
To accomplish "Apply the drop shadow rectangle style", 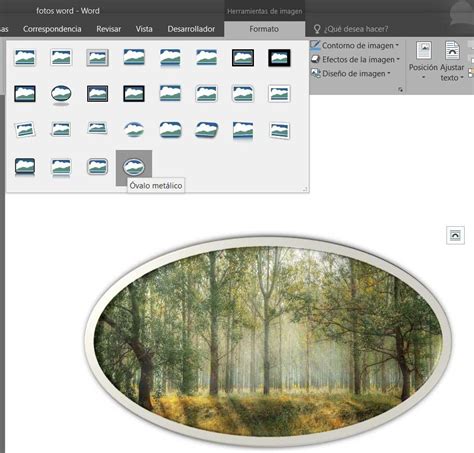I will [x=134, y=58].
